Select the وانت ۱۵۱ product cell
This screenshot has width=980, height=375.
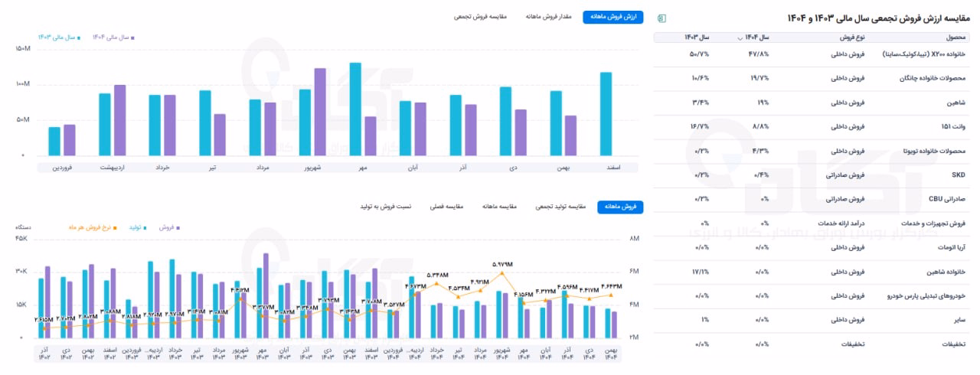click(x=952, y=127)
